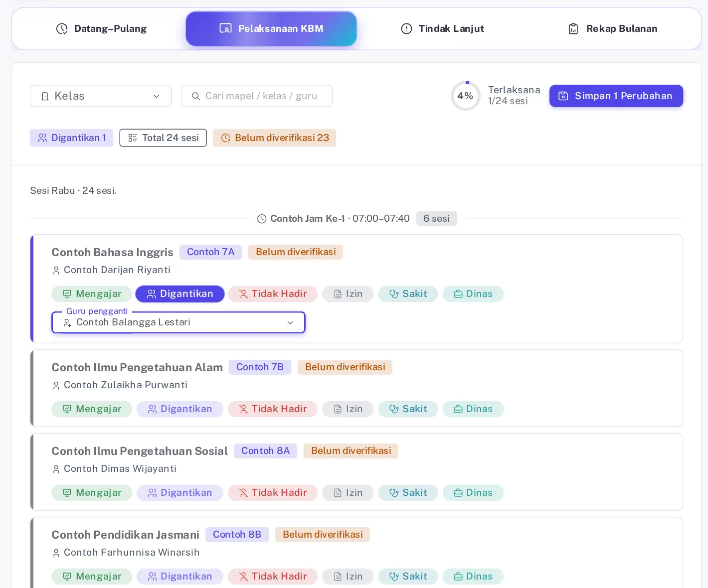The width and height of the screenshot is (708, 588).
Task: Open the Rekap Bulanan tab
Action: tap(613, 29)
